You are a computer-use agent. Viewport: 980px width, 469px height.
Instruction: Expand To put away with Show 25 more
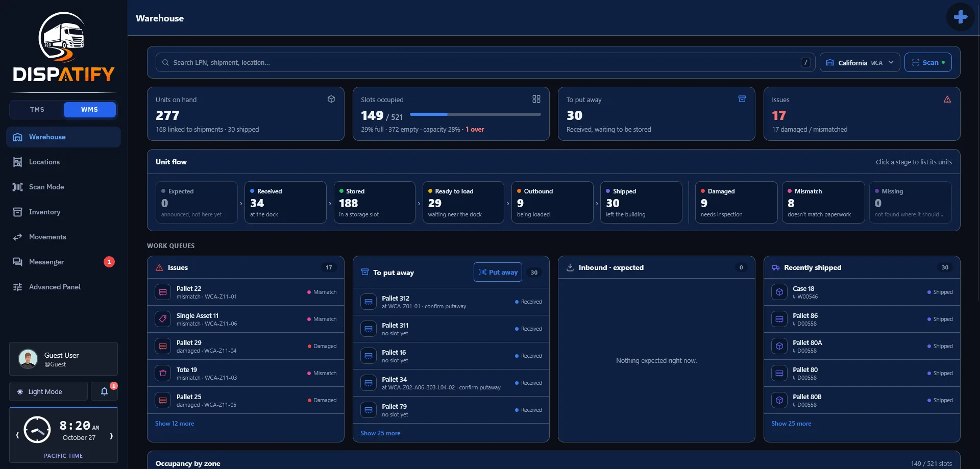[380, 433]
